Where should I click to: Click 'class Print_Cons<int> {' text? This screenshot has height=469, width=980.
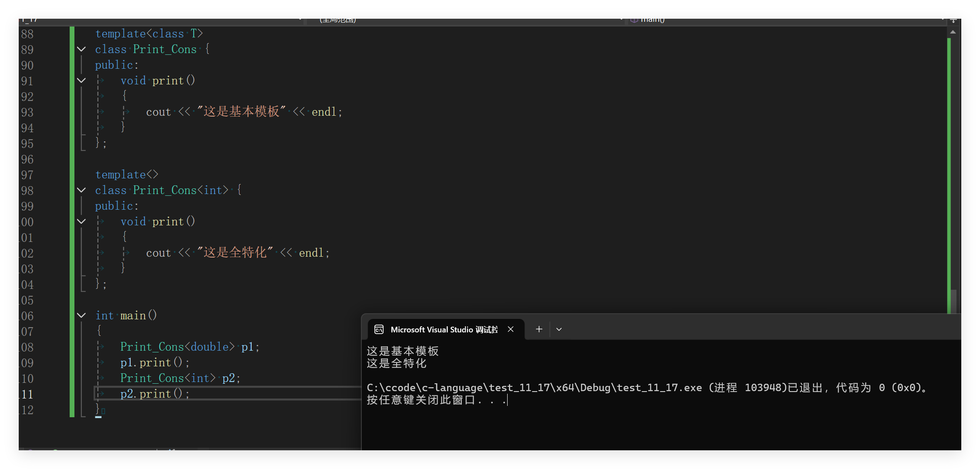click(168, 190)
